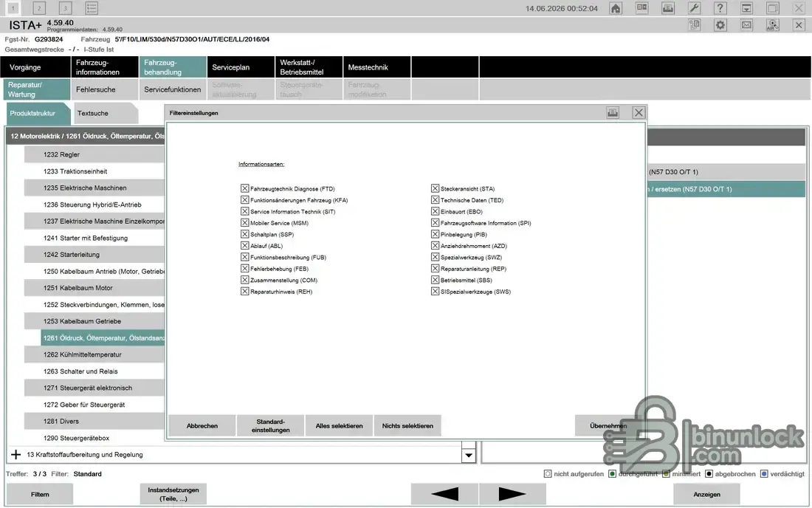Open settings with the gear icon
This screenshot has width=812, height=508.
click(x=720, y=25)
